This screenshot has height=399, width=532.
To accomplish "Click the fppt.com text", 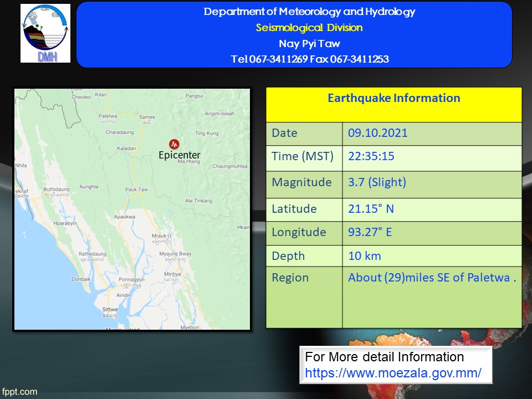I will tap(19, 392).
